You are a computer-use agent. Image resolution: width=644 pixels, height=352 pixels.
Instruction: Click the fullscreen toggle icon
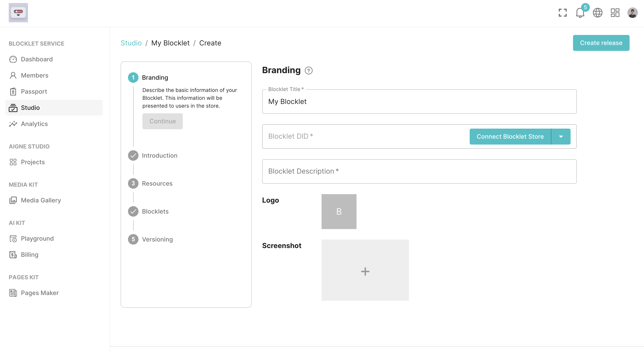pos(563,13)
